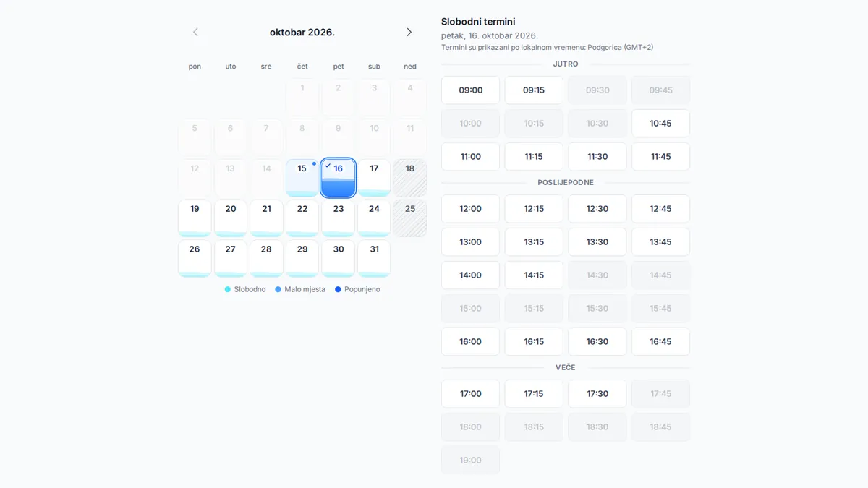Book the 09:00 time slot
Screen dimensions: 868x488
(470, 90)
